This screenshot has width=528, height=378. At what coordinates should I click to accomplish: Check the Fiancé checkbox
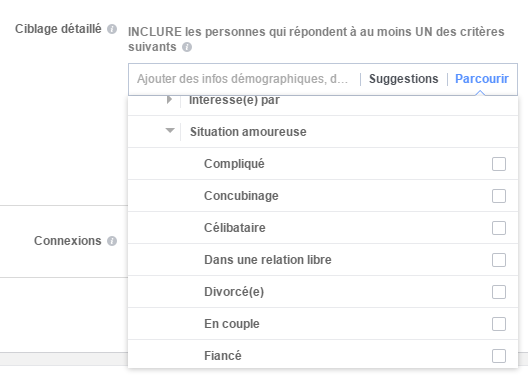(499, 356)
